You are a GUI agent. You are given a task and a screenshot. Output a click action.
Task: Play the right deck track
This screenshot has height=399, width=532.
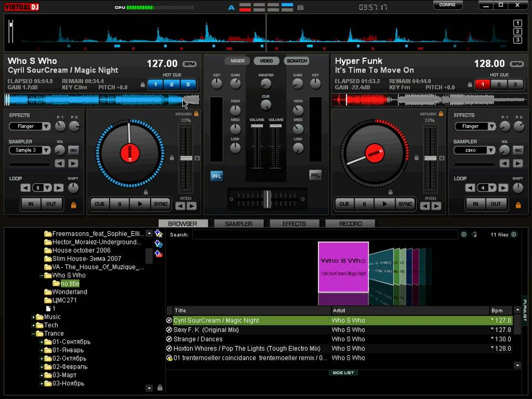tap(385, 204)
